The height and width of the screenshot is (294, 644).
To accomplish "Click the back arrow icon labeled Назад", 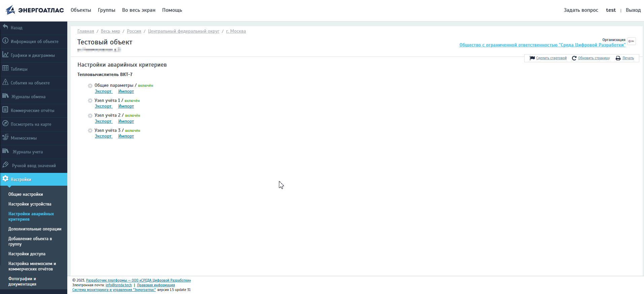I will click(x=5, y=27).
